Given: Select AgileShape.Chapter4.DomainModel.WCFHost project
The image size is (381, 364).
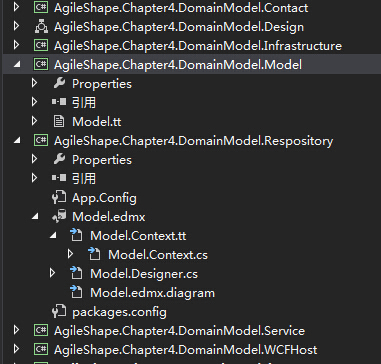Looking at the screenshot, I should tap(186, 350).
